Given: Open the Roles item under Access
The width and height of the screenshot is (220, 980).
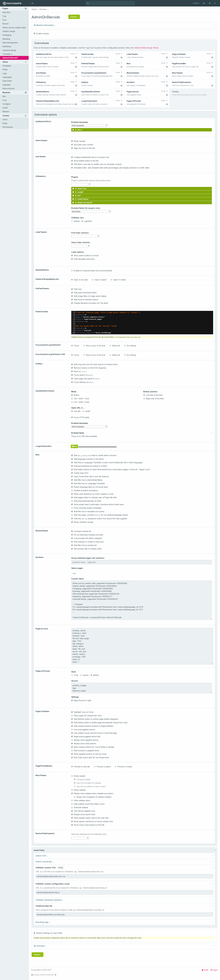Looking at the screenshot, I should pos(5,123).
